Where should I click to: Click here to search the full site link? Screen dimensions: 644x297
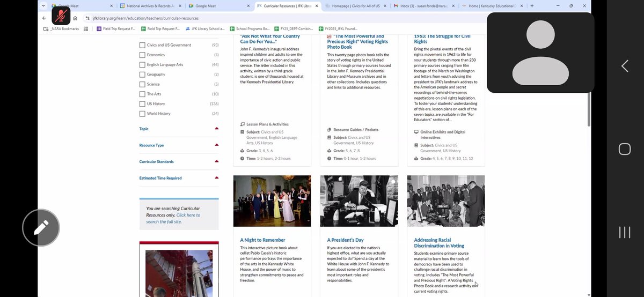173,218
